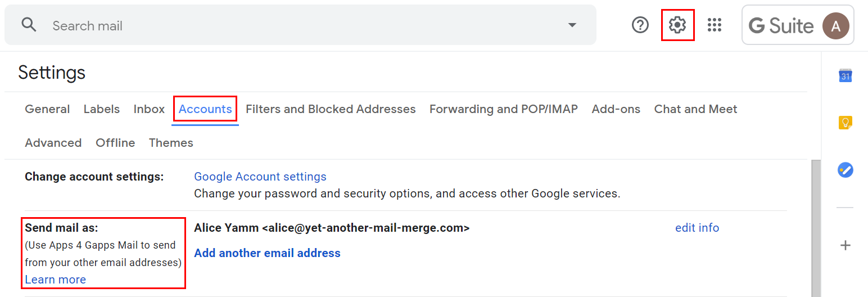Image resolution: width=868 pixels, height=297 pixels.
Task: Open the Labels tab
Action: 102,109
